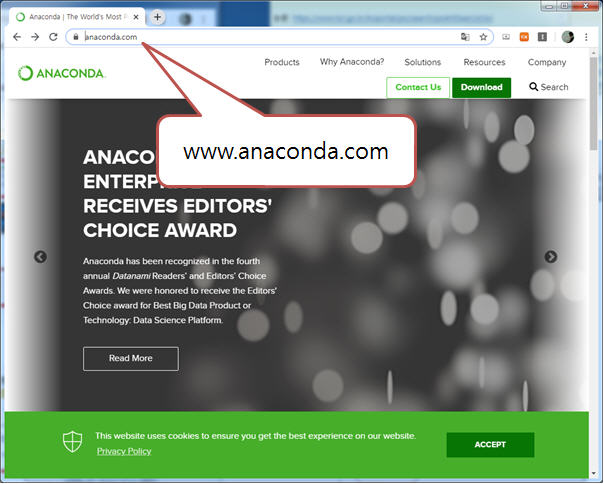Click the green Download button
This screenshot has height=484, width=604.
coord(482,87)
